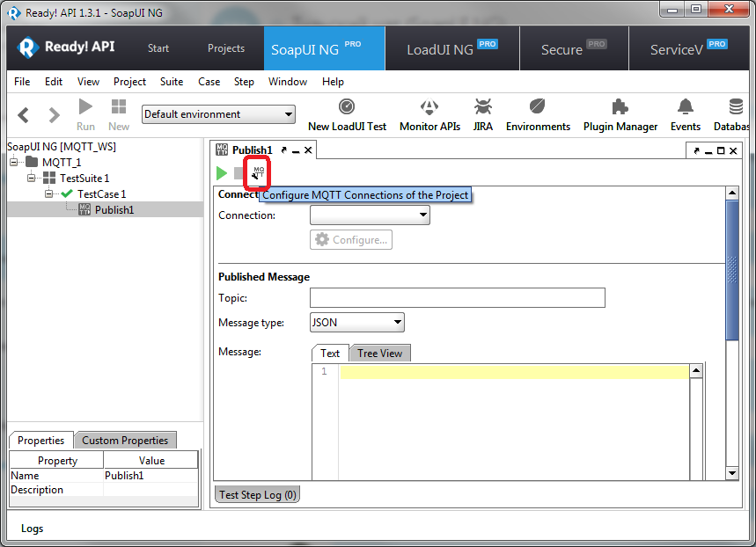Detach the Publish1 editor tab
The height and width of the screenshot is (547, 756).
point(284,150)
